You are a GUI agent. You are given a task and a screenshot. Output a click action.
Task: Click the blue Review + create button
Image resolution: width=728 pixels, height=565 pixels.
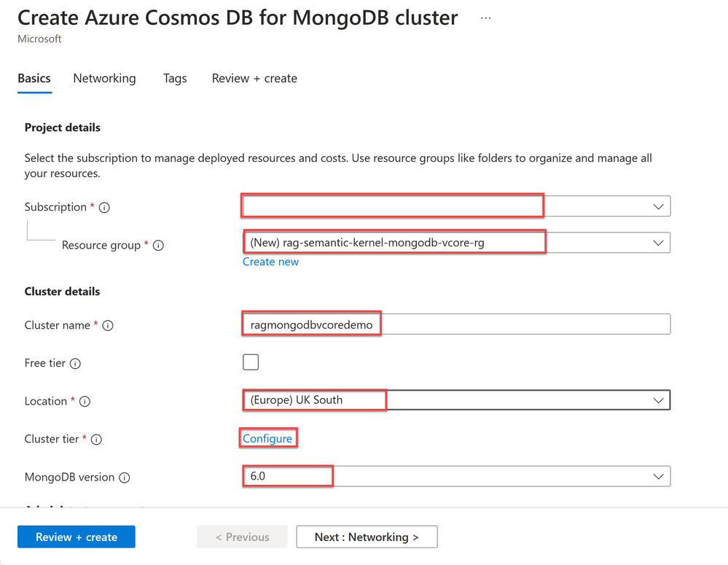click(x=77, y=537)
